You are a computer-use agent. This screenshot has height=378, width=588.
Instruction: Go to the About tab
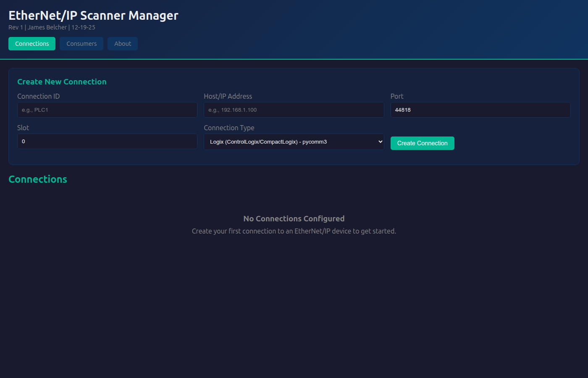pos(123,44)
